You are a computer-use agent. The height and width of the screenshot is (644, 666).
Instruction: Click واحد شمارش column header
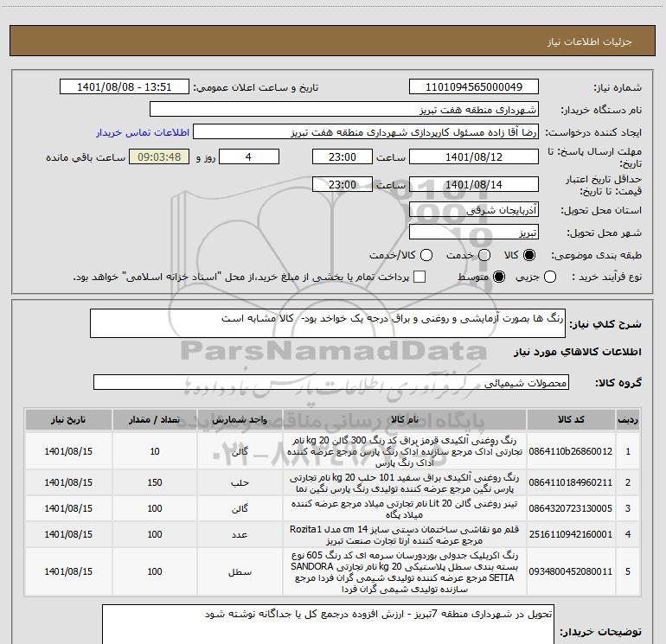coord(240,420)
